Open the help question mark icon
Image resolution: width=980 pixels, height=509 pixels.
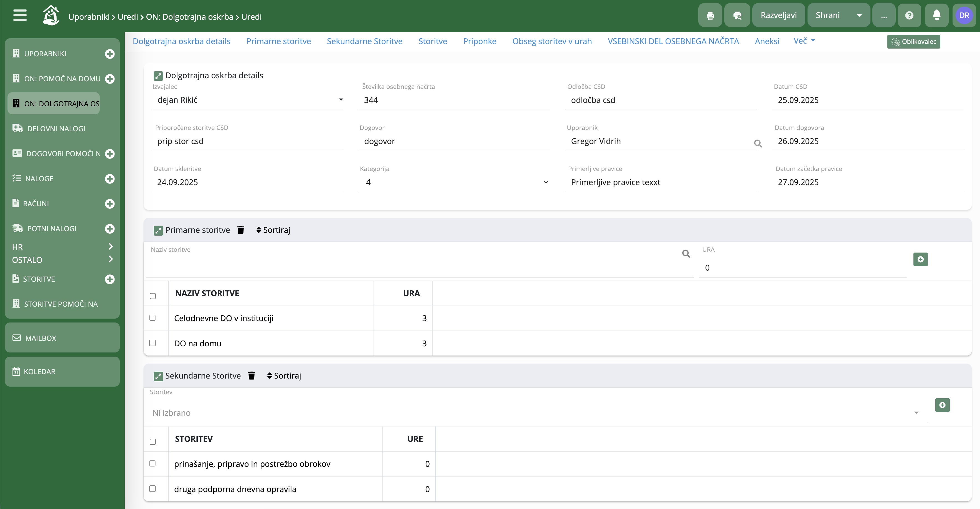coord(909,15)
